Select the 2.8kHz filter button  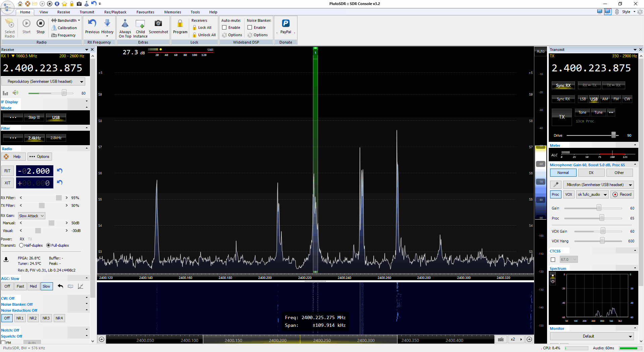pos(56,138)
